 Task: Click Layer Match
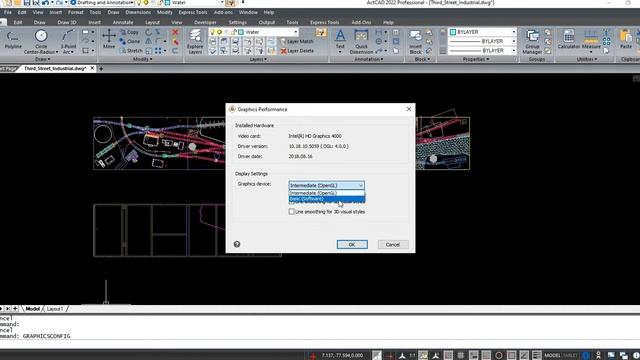coord(297,42)
